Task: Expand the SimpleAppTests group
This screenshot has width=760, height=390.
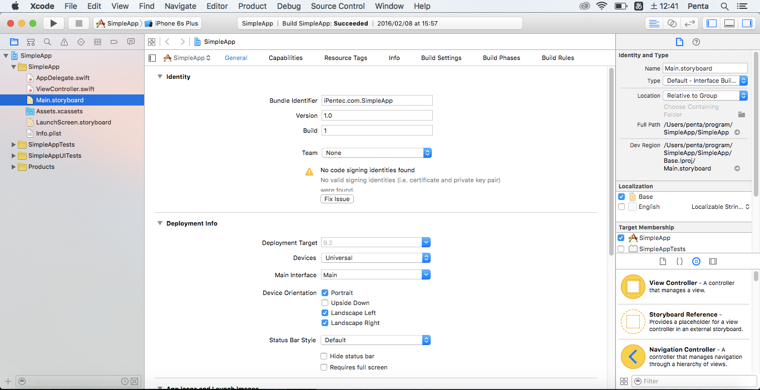Action: click(x=14, y=145)
